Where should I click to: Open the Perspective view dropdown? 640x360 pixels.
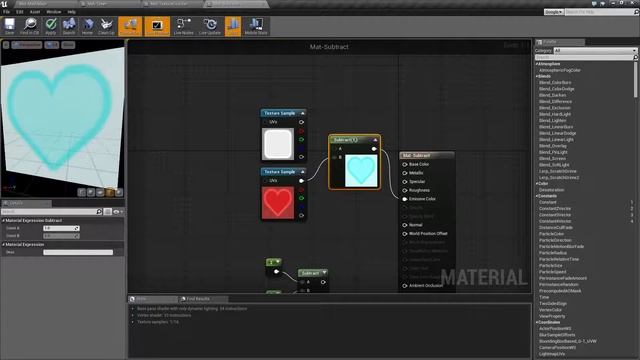coord(27,45)
